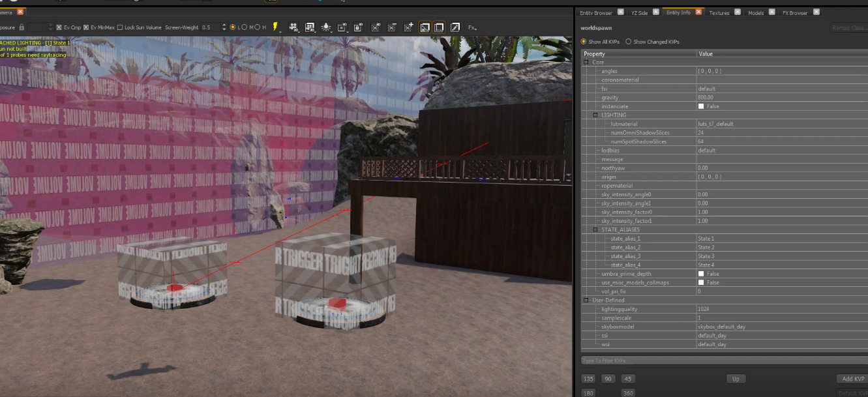Toggle the instanciate False checkbox
The image size is (868, 397).
[x=701, y=106]
